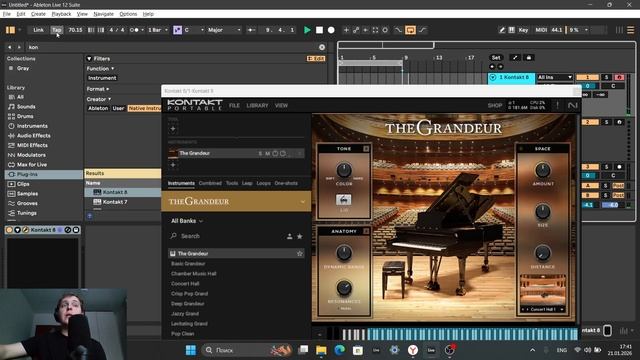This screenshot has width=640, height=360.
Task: Toggle the Anatomy section power switch
Action: [366, 231]
